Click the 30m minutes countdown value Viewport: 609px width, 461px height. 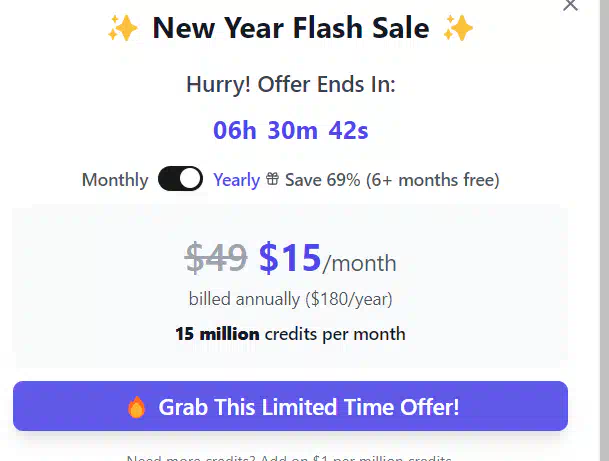[293, 130]
